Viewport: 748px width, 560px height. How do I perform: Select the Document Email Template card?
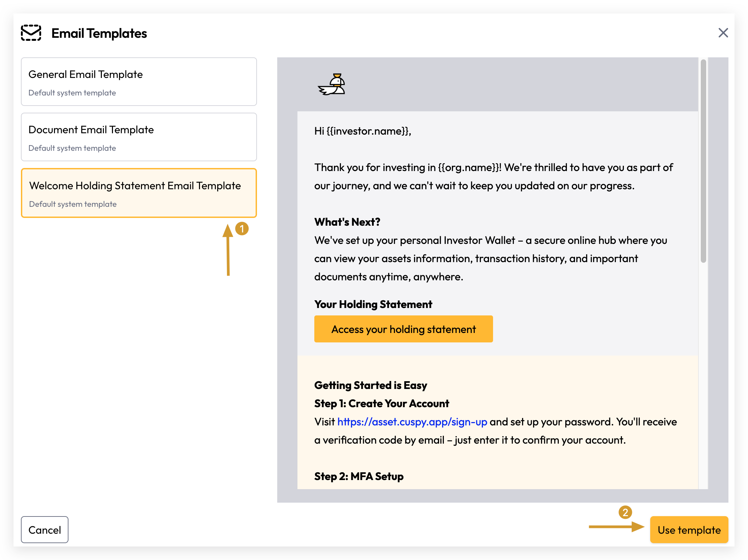pos(139,137)
